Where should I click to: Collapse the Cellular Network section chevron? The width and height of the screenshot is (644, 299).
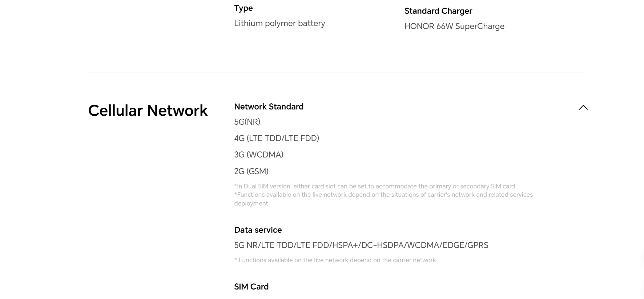tap(583, 107)
